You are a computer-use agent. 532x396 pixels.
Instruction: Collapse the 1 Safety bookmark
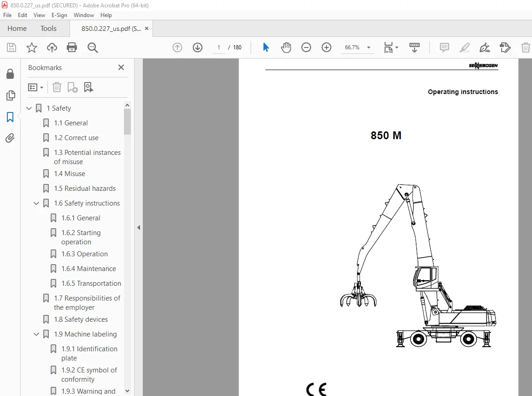tap(29, 108)
